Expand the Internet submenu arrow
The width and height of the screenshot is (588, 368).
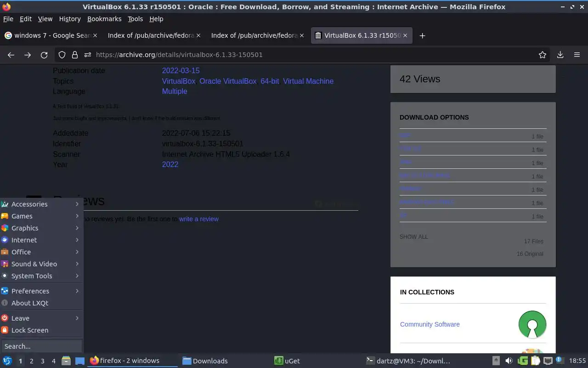77,240
